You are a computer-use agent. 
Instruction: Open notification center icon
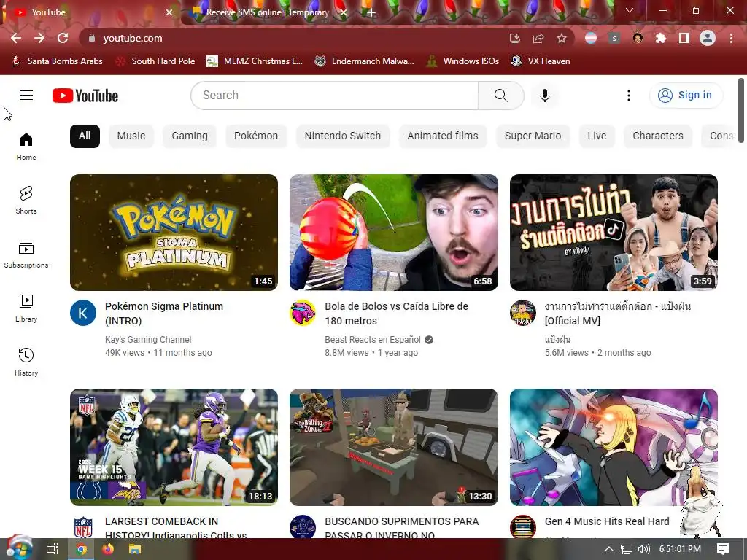[723, 549]
